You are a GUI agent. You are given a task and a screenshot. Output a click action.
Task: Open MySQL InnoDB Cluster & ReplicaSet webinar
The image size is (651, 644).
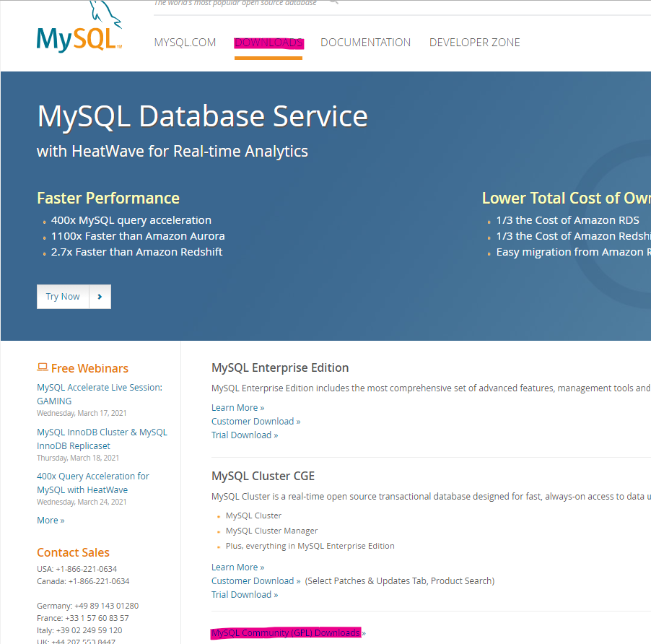(x=102, y=439)
